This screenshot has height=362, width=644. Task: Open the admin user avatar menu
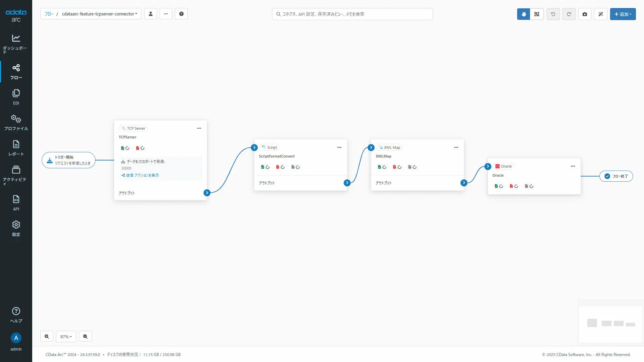[x=16, y=342]
